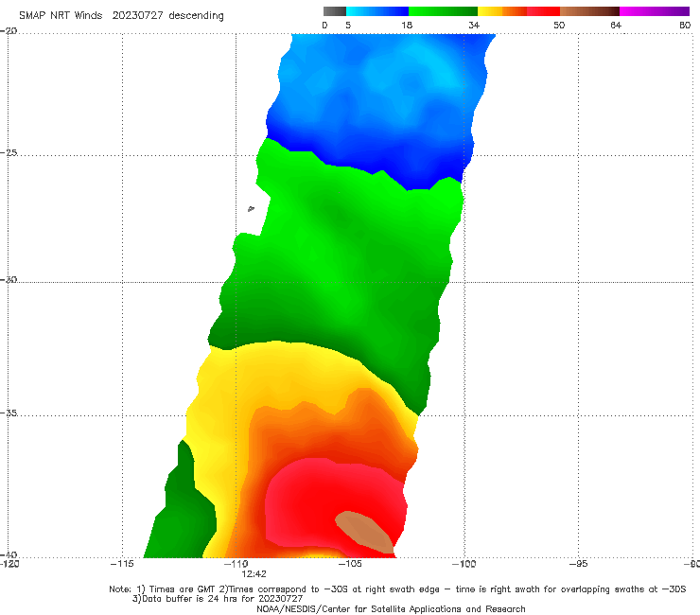The width and height of the screenshot is (700, 615).
Task: Click the magenta-purple segment of the color scale
Action: pyautogui.click(x=655, y=11)
